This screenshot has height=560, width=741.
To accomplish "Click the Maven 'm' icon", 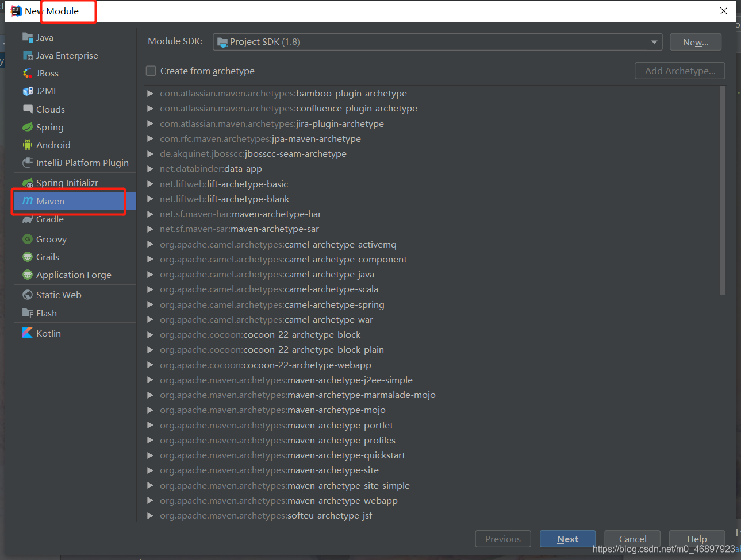I will tap(28, 201).
